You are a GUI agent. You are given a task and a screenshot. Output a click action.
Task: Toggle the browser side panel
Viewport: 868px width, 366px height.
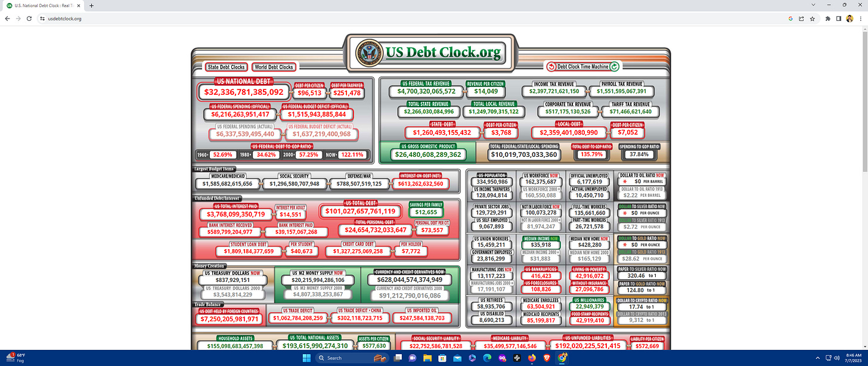[x=839, y=18]
